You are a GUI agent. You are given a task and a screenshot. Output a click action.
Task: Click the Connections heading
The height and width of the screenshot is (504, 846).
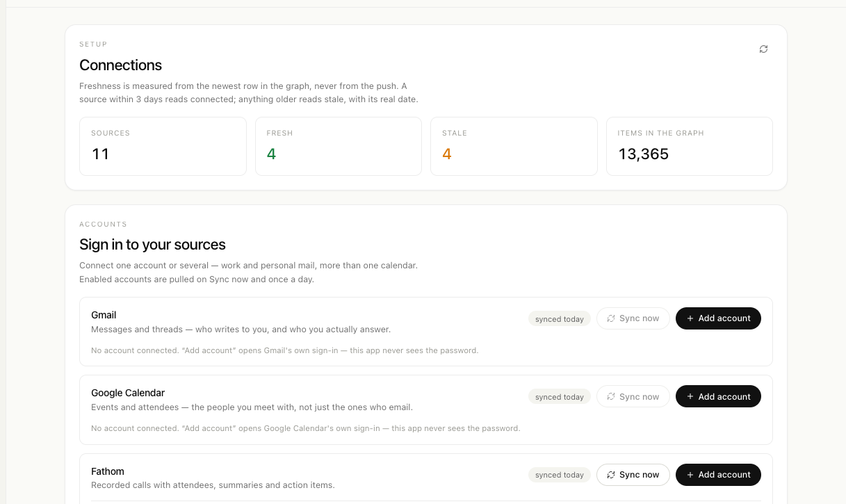click(120, 65)
